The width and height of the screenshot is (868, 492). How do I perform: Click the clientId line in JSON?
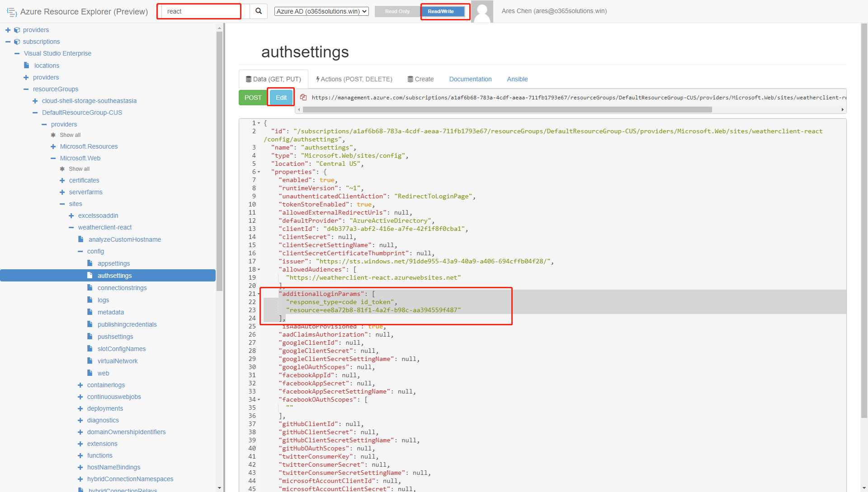click(373, 229)
